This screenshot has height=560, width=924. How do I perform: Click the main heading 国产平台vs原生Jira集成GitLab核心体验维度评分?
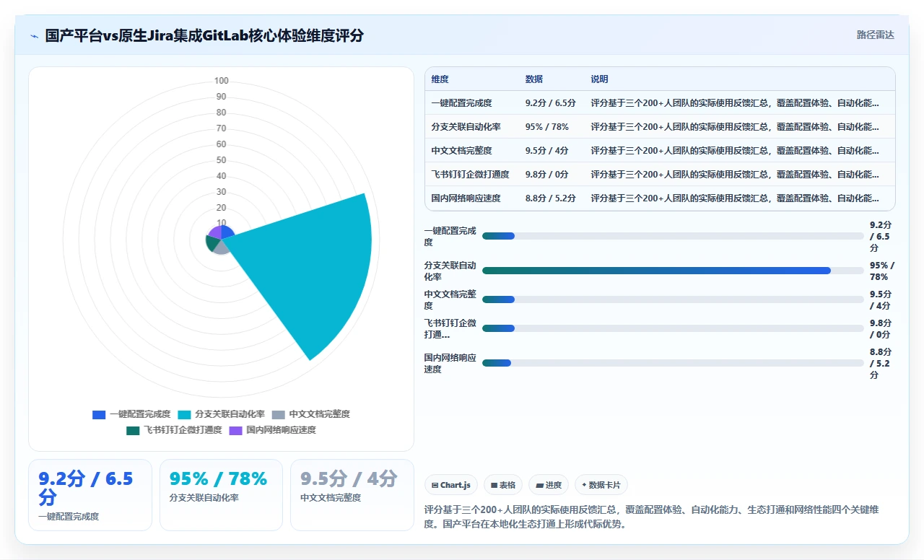(x=204, y=35)
